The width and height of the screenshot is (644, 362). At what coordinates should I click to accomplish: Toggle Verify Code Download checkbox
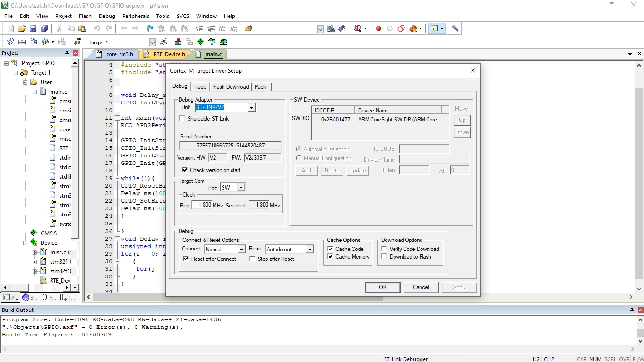click(384, 249)
